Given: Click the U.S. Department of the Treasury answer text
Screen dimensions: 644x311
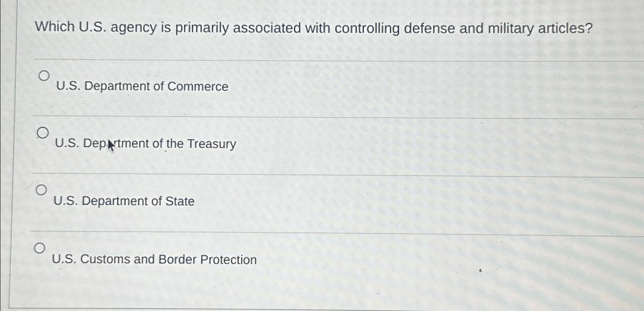Looking at the screenshot, I should 145,144.
